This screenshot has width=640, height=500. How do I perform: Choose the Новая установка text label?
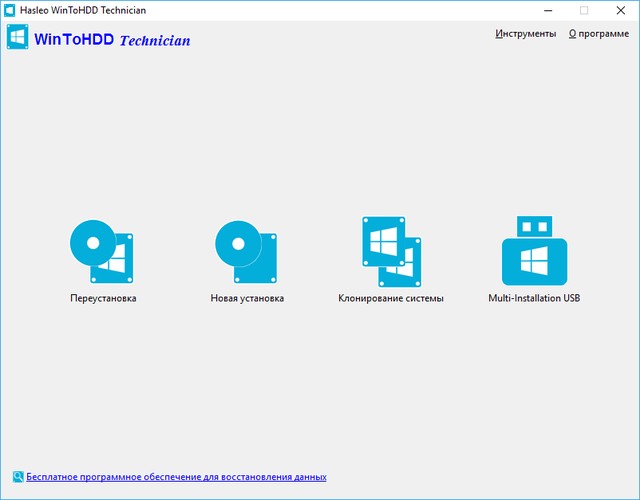(x=247, y=298)
